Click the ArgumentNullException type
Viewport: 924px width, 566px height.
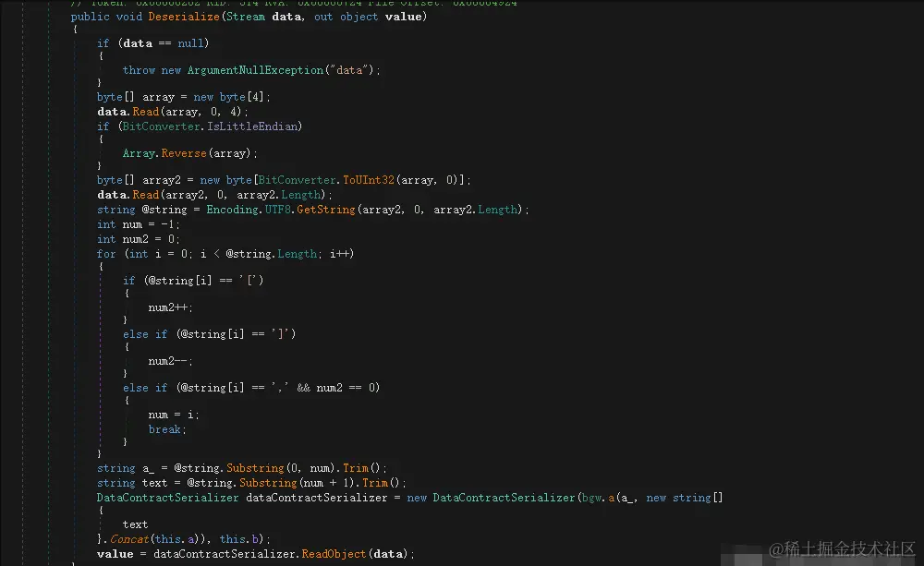pyautogui.click(x=256, y=70)
